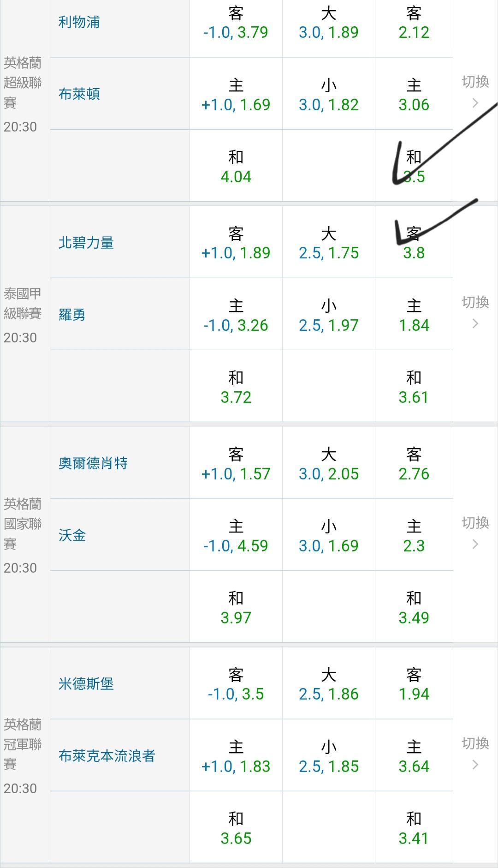Select 米德斯堡 away win odds 1.94
This screenshot has width=498, height=868.
click(x=414, y=685)
